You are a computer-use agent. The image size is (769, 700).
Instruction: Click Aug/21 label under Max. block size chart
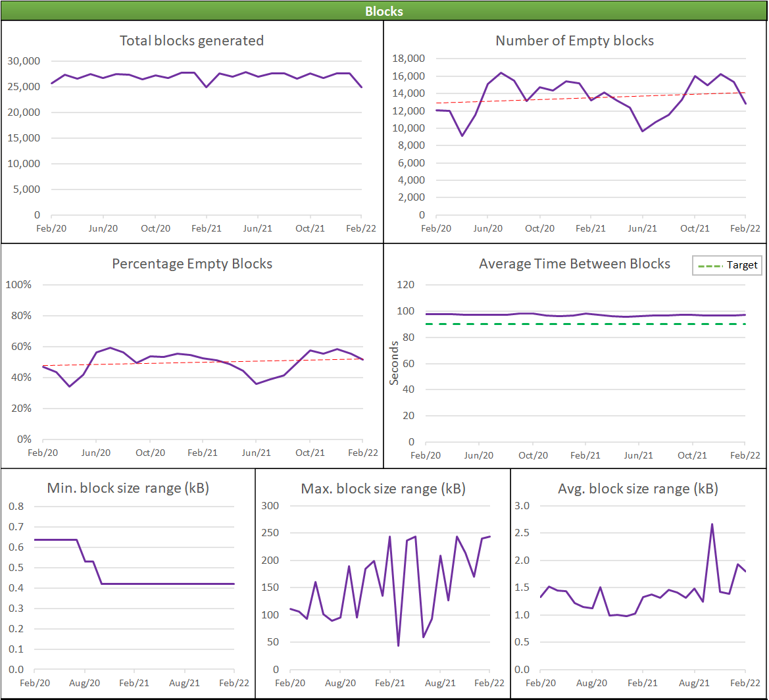(440, 683)
